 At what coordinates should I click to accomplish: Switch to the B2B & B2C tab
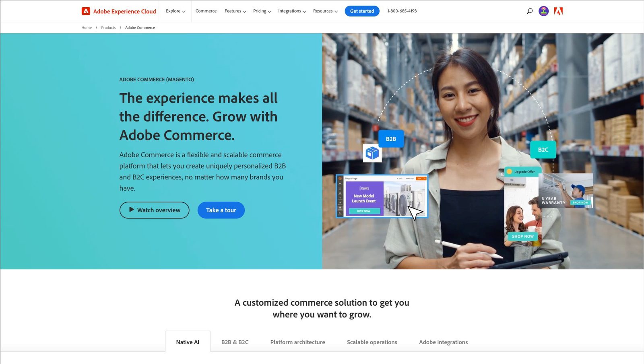click(x=235, y=342)
